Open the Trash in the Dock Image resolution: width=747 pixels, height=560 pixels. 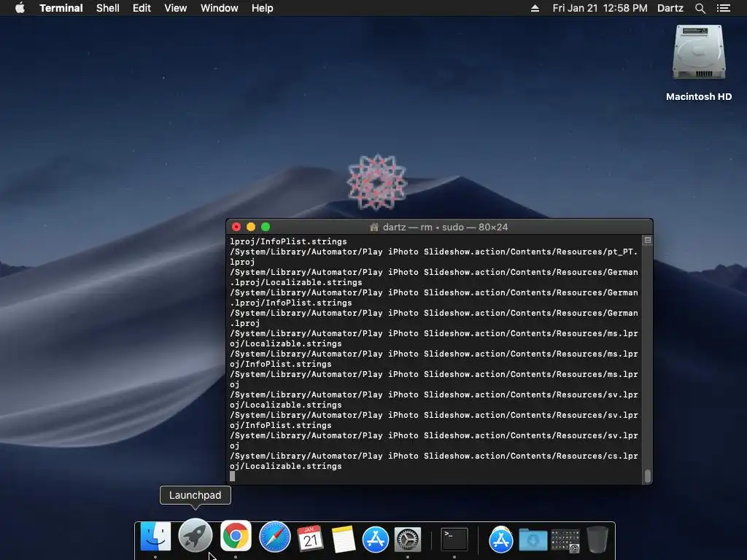pyautogui.click(x=597, y=540)
